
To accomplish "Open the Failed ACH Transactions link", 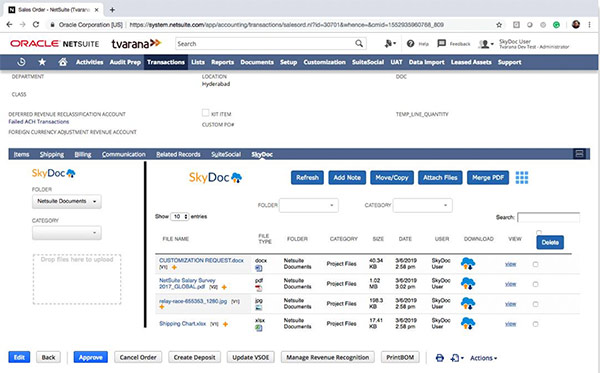I will (x=39, y=122).
